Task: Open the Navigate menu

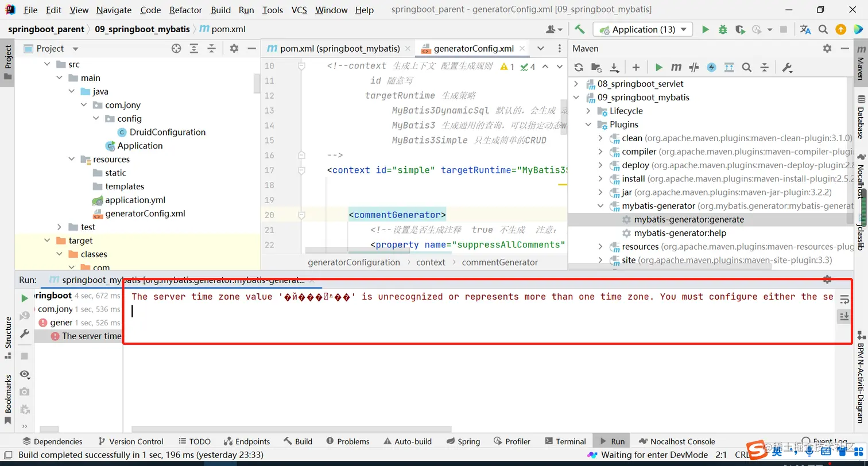Action: [x=114, y=10]
